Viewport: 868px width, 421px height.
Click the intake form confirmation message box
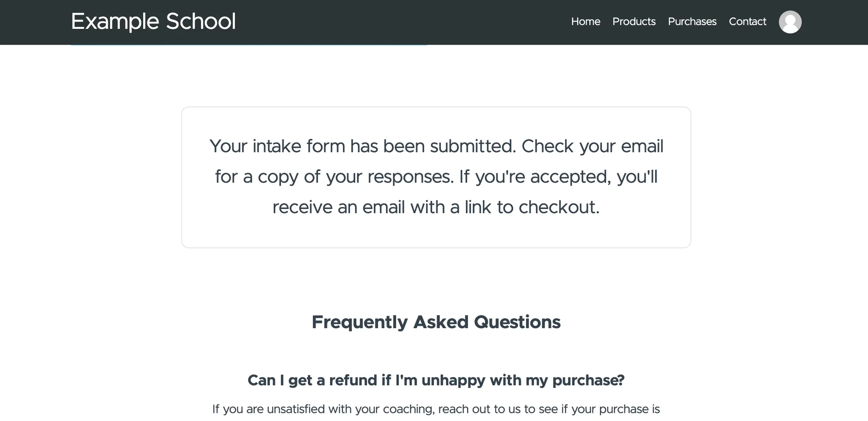(x=436, y=177)
